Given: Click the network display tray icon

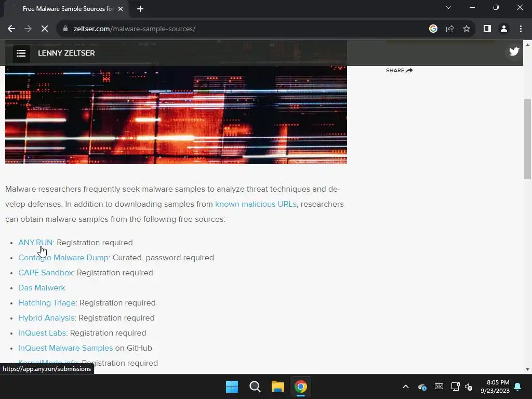Looking at the screenshot, I should pos(455,387).
